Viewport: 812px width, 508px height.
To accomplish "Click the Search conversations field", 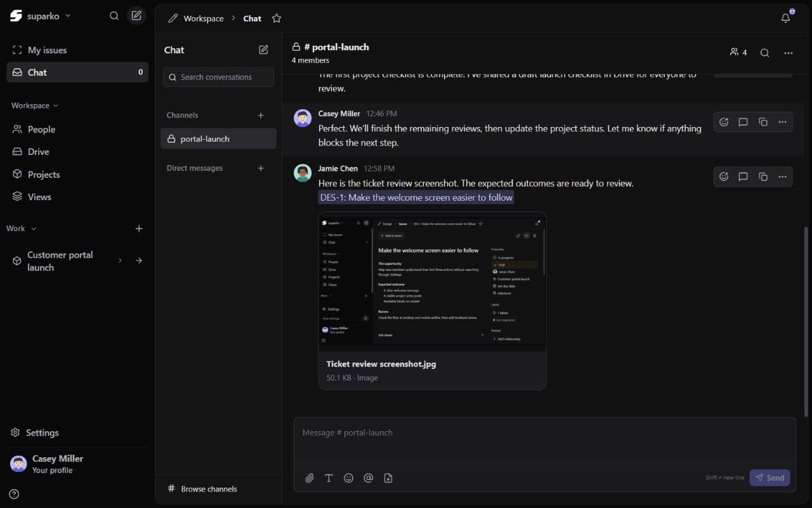I will (x=218, y=77).
